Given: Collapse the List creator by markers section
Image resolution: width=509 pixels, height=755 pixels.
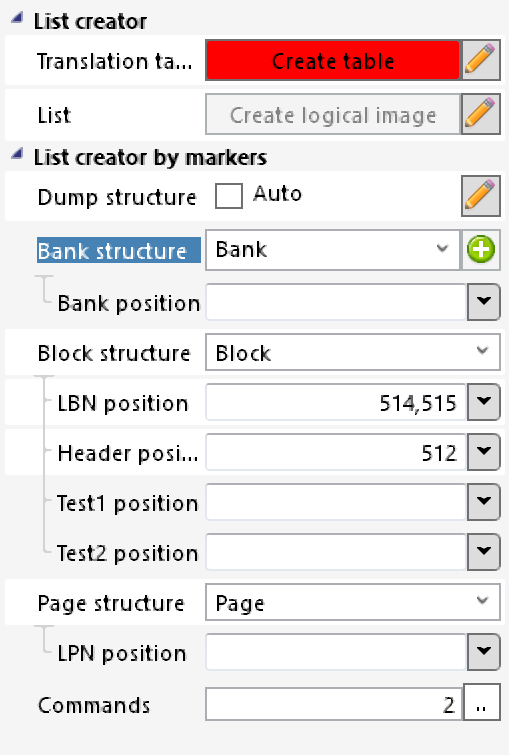Looking at the screenshot, I should 17,155.
